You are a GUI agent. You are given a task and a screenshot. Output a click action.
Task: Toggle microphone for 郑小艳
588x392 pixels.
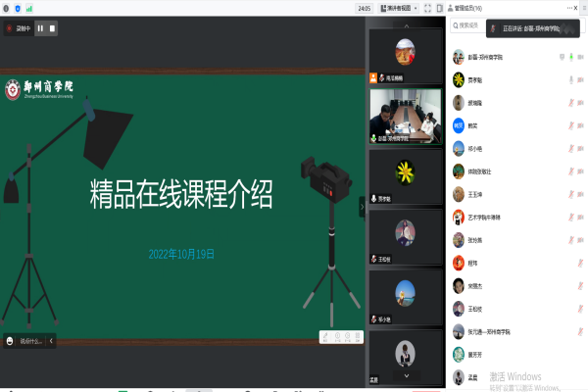pyautogui.click(x=569, y=148)
